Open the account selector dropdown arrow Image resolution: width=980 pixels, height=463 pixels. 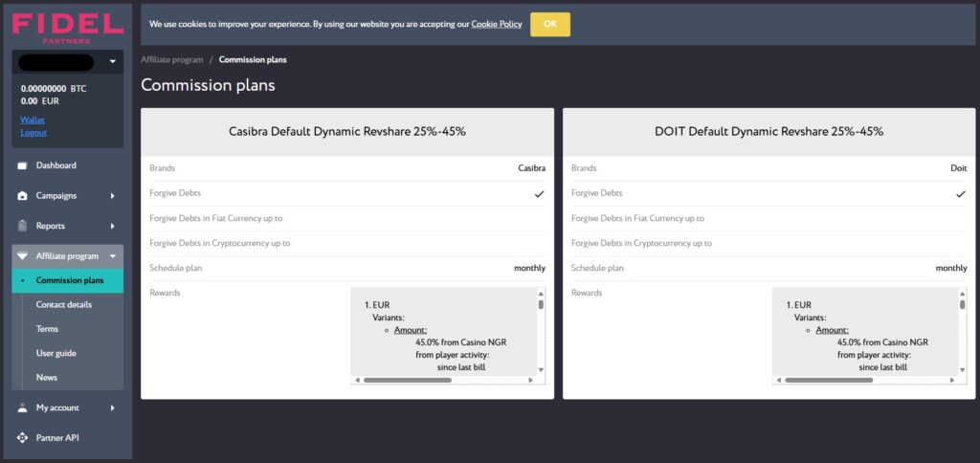pos(113,62)
